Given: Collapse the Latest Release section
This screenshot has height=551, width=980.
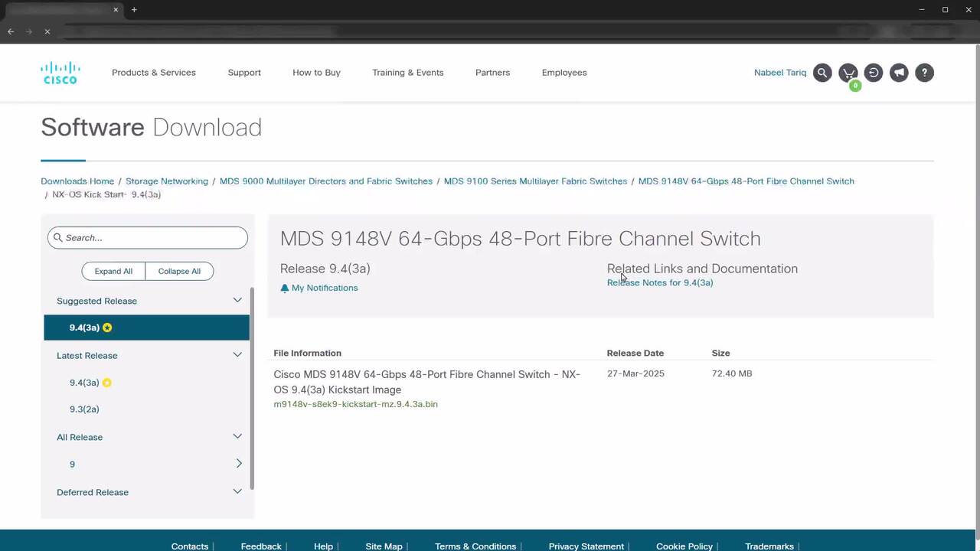Looking at the screenshot, I should [x=237, y=354].
